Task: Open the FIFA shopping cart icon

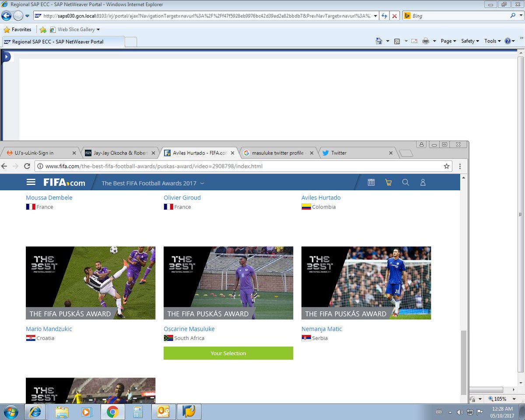Action: coord(388,182)
